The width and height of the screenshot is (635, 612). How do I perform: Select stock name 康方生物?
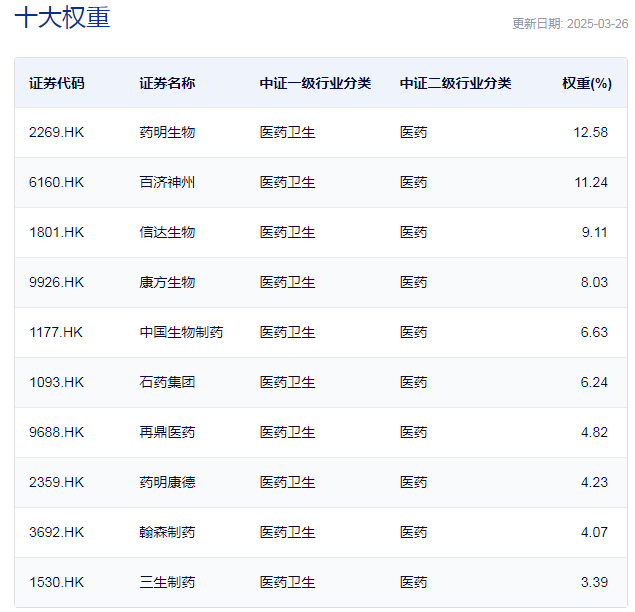click(167, 282)
